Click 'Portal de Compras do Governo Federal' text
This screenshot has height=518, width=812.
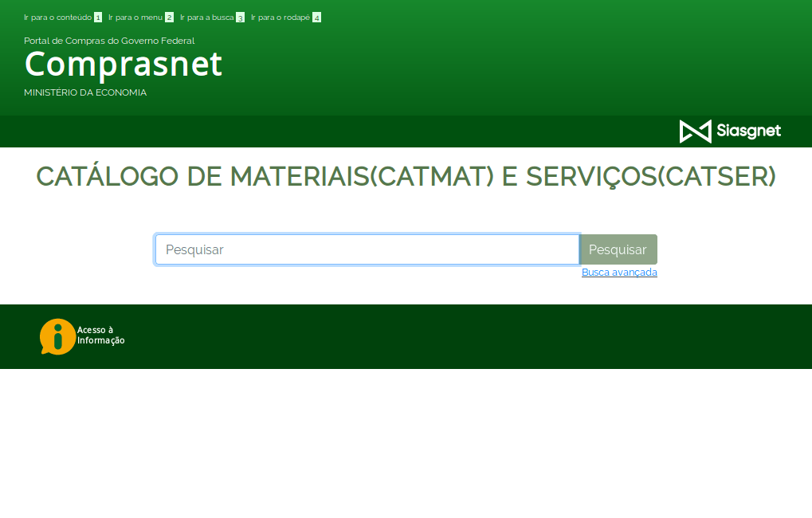click(109, 41)
